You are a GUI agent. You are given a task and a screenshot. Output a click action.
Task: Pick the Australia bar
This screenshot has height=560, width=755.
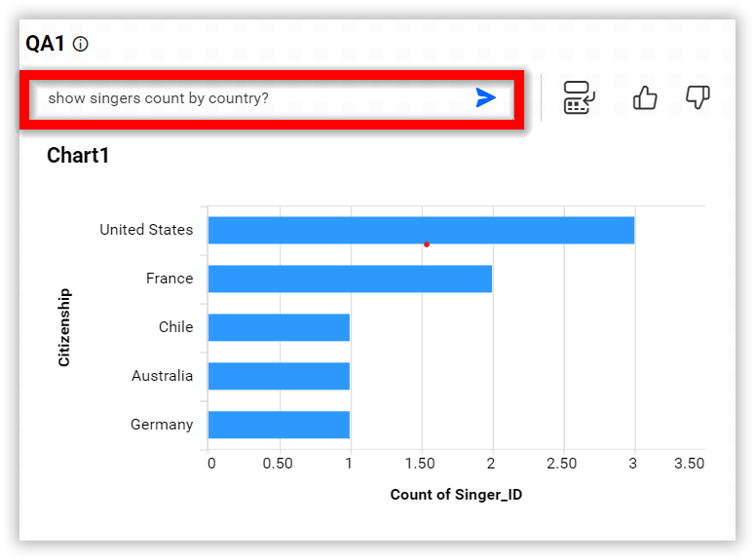(279, 376)
